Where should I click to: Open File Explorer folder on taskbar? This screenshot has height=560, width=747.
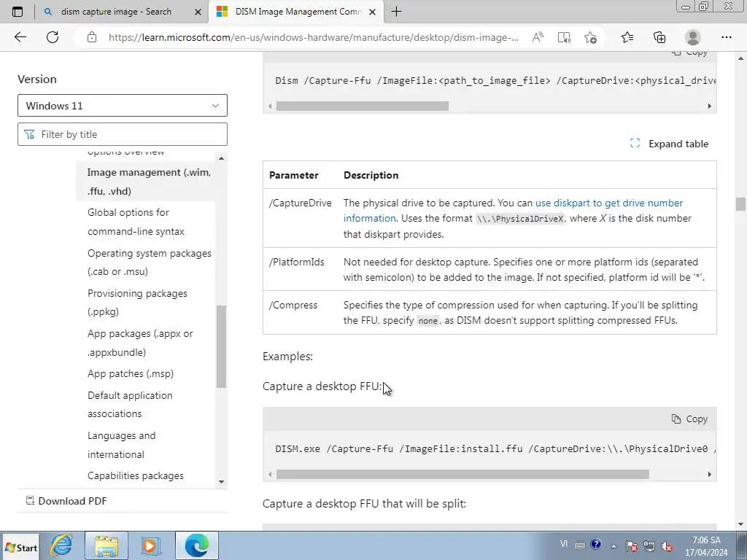click(107, 545)
